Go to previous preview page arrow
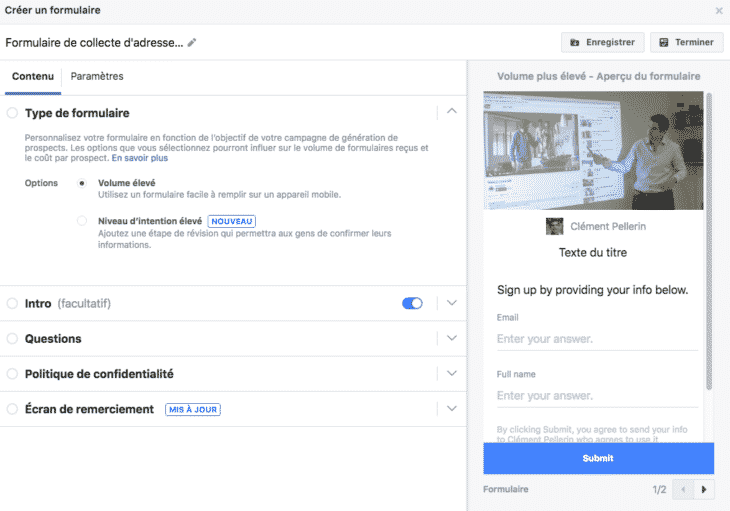This screenshot has height=511, width=730. coord(684,489)
